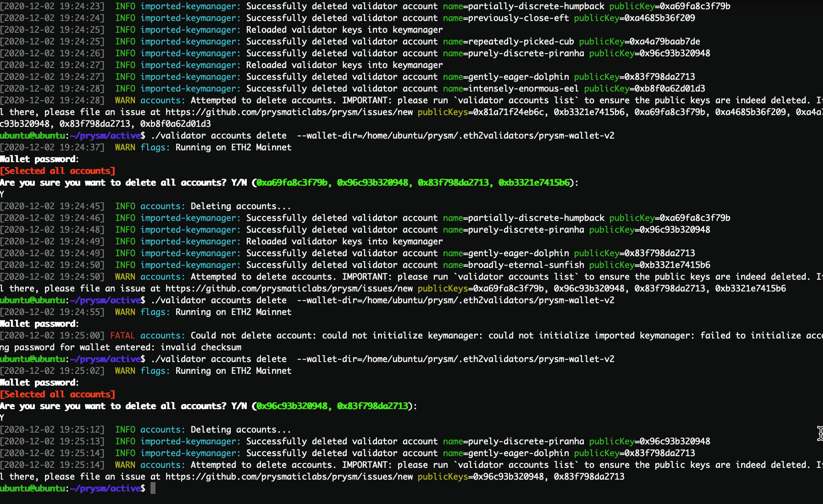Select "Deleting accounts..." logged at 19:24:45

(x=241, y=206)
